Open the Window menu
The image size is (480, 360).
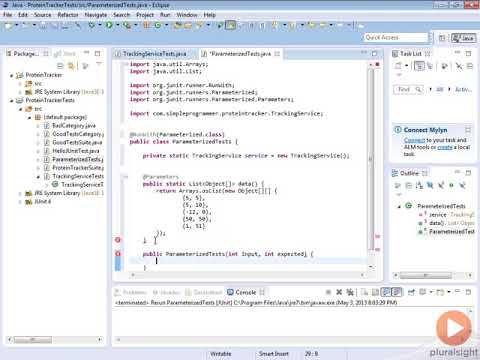coord(187,15)
